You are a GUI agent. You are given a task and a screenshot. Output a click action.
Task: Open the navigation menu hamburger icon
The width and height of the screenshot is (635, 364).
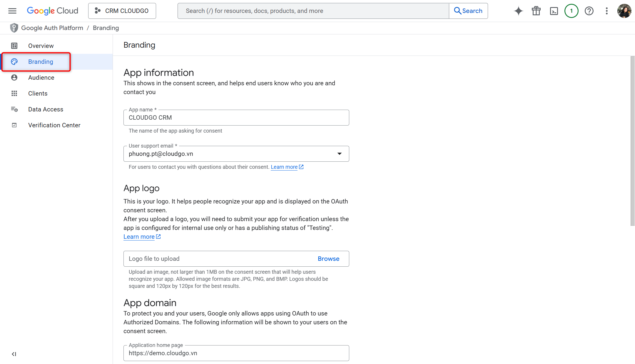coord(12,11)
